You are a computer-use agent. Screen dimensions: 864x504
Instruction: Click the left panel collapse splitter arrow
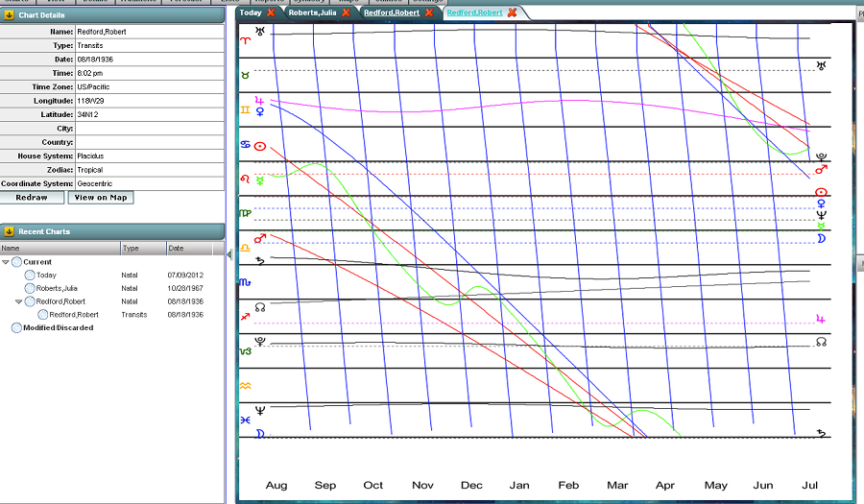pyautogui.click(x=229, y=255)
